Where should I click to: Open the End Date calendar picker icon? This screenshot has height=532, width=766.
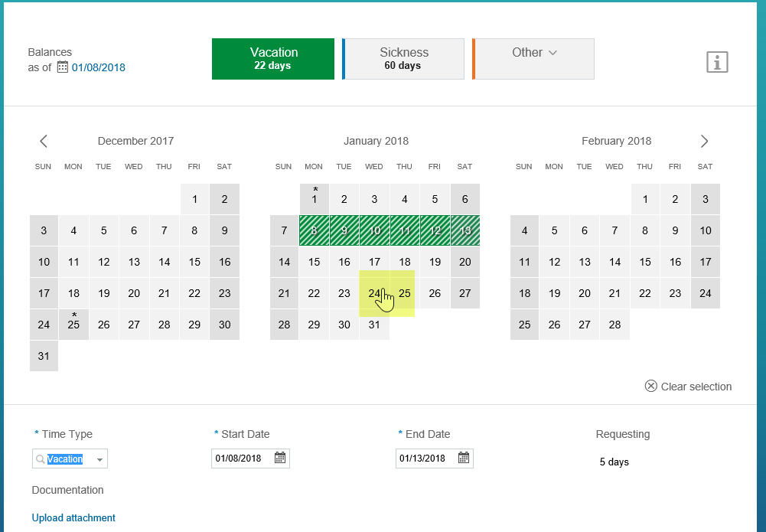464,458
